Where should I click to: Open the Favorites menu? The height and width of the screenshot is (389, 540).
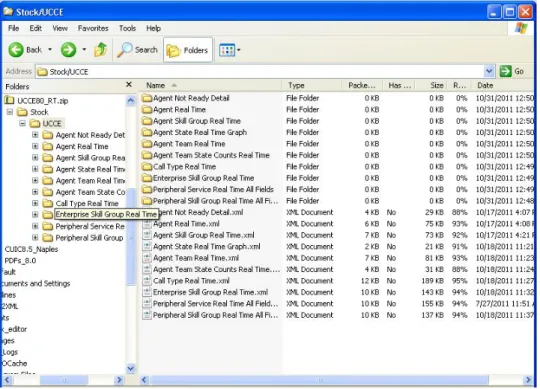coord(93,28)
